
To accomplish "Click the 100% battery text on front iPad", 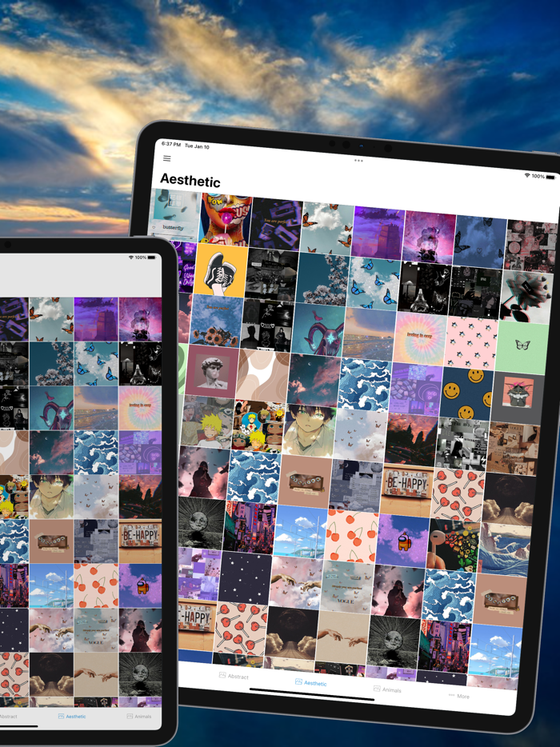I will (x=141, y=258).
